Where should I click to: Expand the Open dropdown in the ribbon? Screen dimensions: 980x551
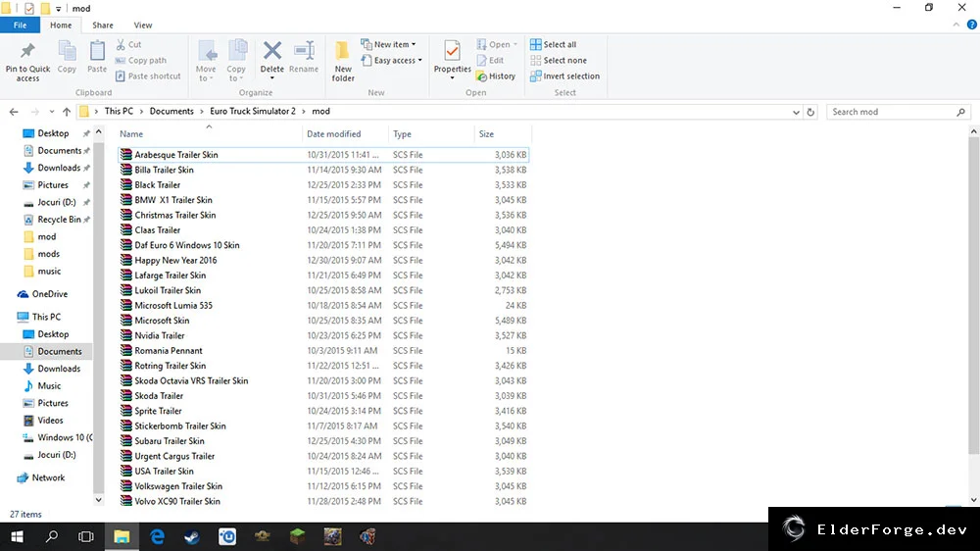(515, 44)
